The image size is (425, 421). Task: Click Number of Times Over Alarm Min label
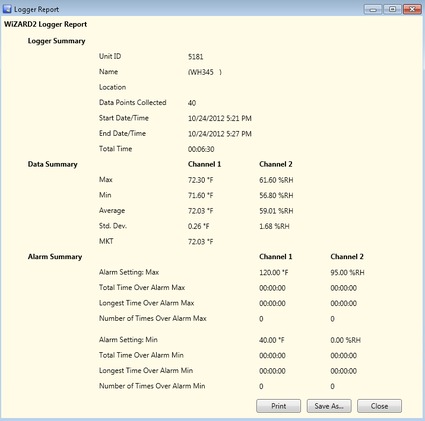click(x=152, y=386)
